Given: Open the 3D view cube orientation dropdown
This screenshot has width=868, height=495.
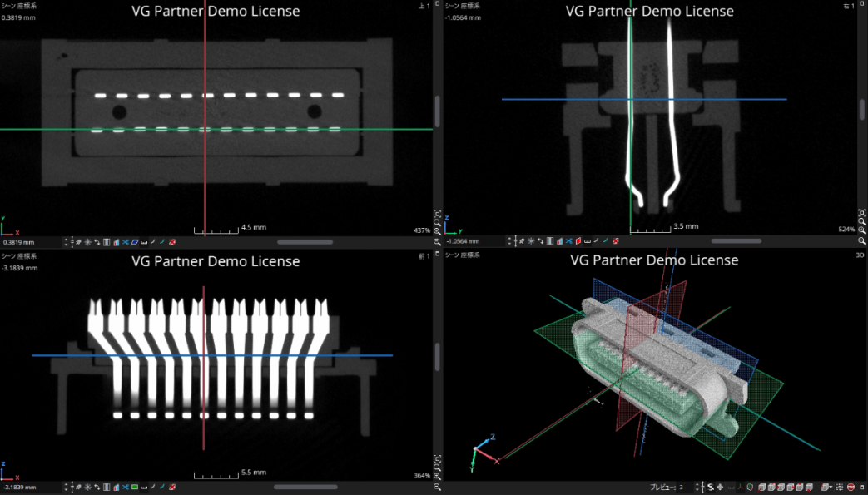Looking at the screenshot, I should pos(826,487).
